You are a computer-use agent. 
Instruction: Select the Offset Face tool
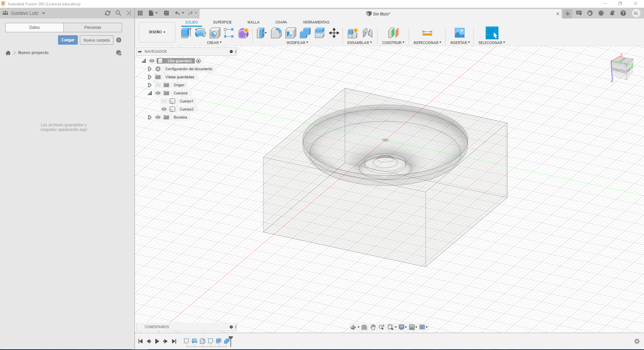(x=320, y=33)
